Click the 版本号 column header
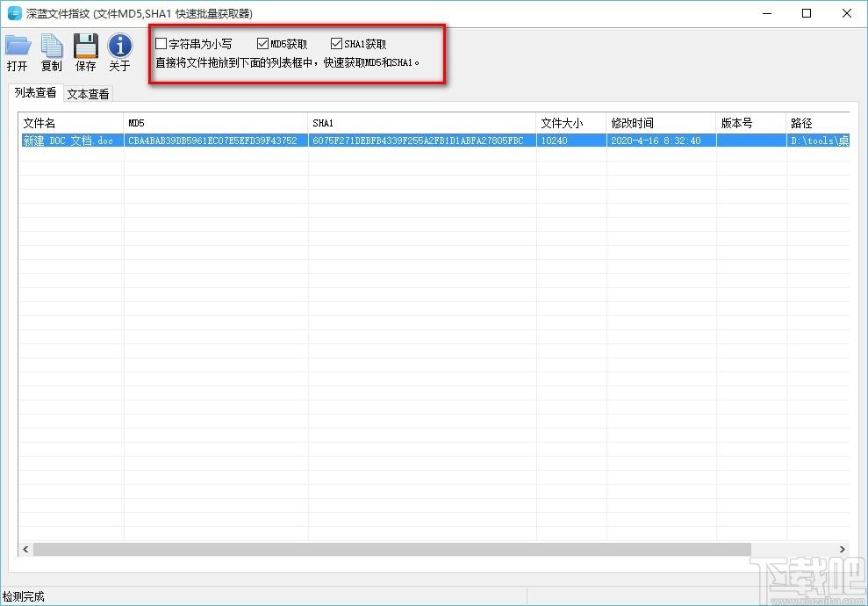The image size is (868, 606). point(750,123)
